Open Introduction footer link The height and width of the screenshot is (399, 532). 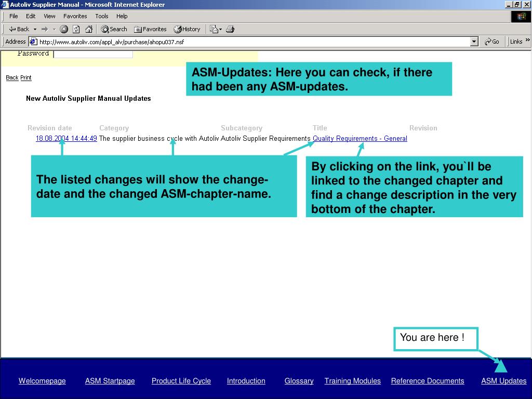click(246, 381)
